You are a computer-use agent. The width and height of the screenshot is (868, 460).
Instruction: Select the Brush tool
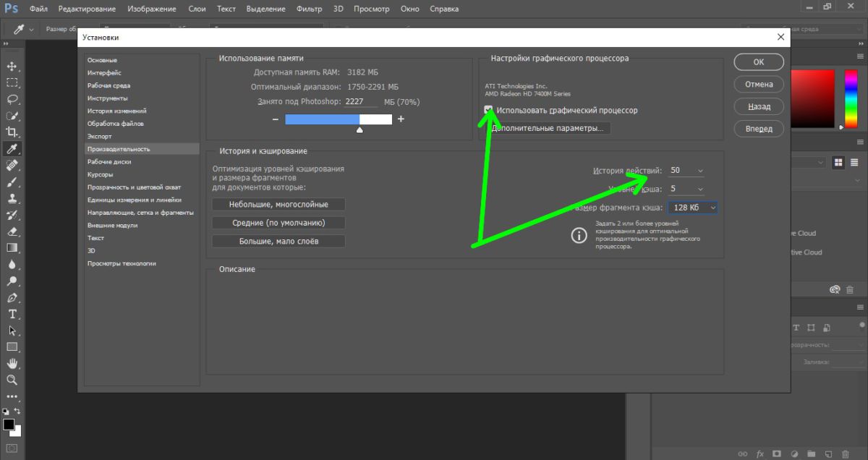point(12,182)
